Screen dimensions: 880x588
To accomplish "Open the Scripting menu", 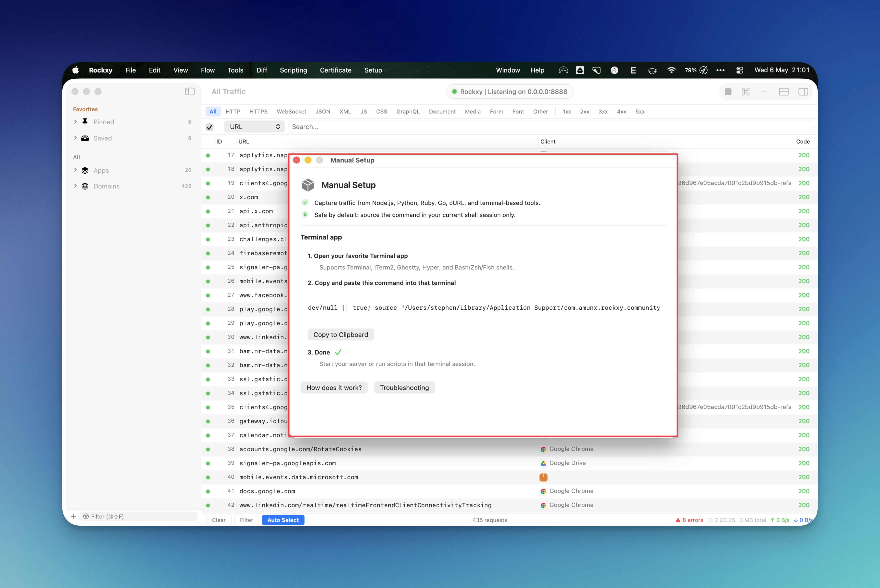I will pos(293,70).
